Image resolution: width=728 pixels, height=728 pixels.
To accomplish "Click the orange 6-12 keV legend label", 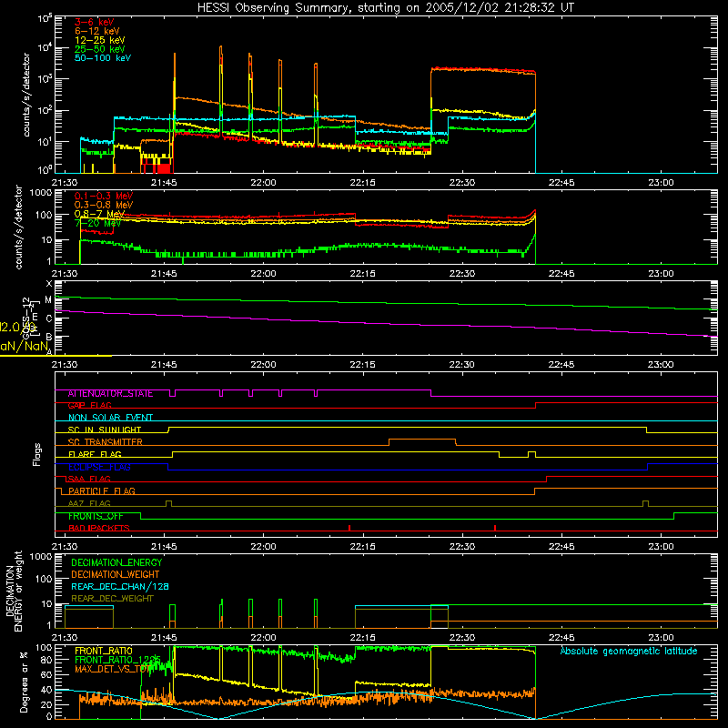I will 96,31.
